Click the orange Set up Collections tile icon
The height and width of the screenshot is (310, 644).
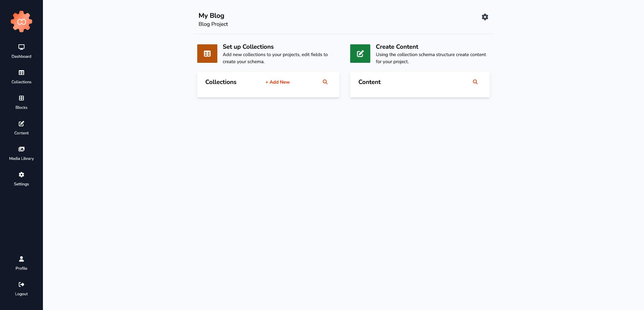207,54
